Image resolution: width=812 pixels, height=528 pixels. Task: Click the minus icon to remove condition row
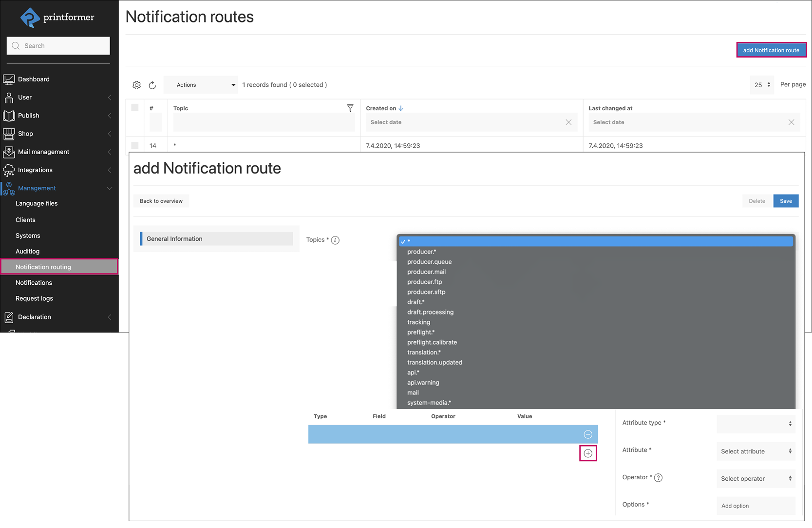tap(588, 434)
